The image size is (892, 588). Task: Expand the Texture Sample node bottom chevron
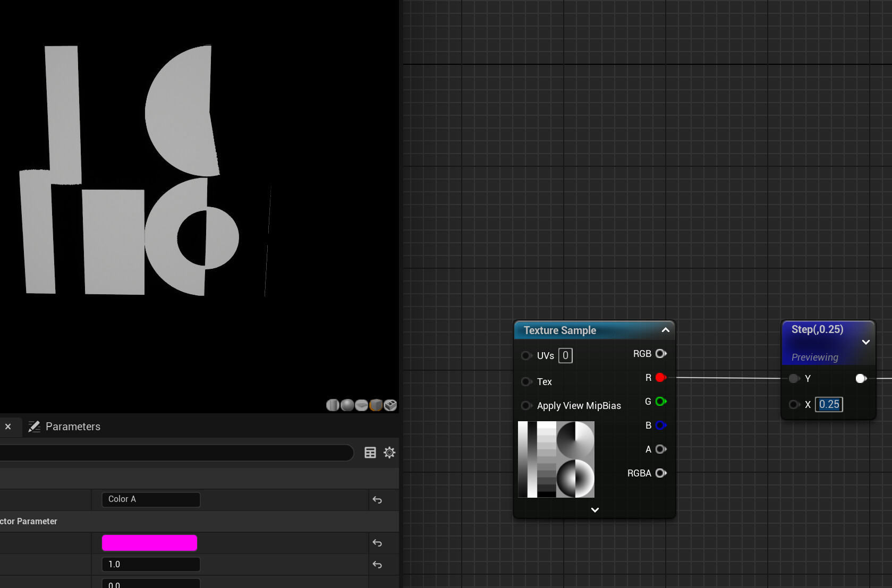[595, 510]
